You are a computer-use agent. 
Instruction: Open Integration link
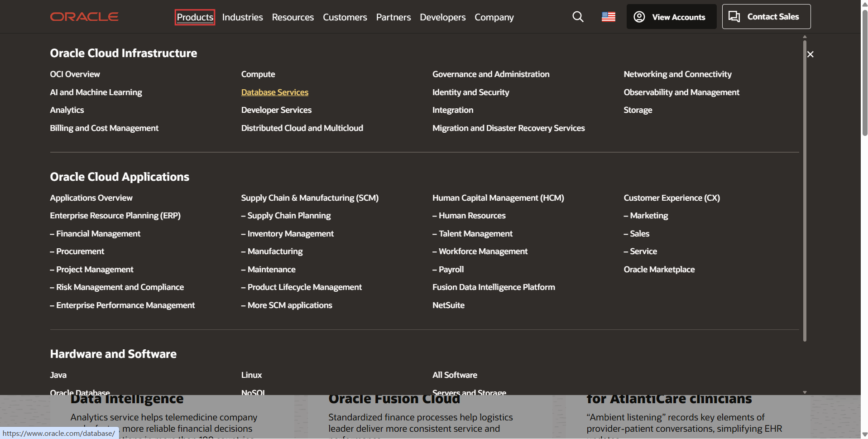[453, 110]
